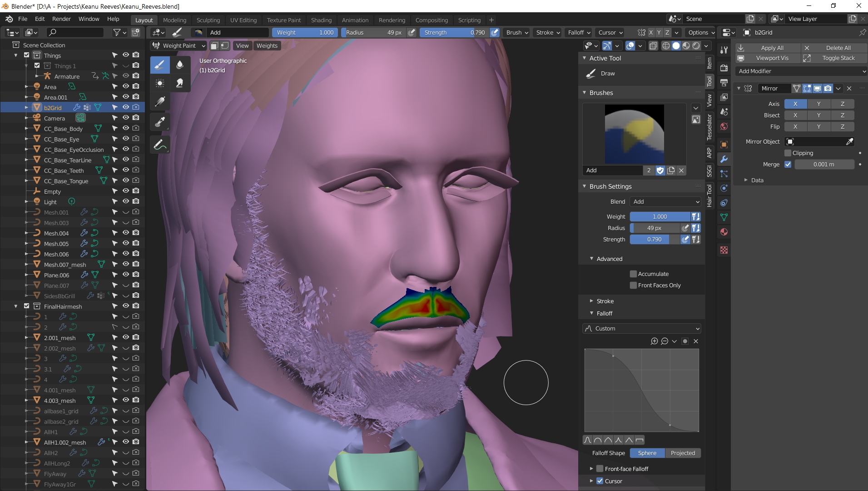
Task: Click the Mirror Object eyedropper
Action: [x=849, y=142]
